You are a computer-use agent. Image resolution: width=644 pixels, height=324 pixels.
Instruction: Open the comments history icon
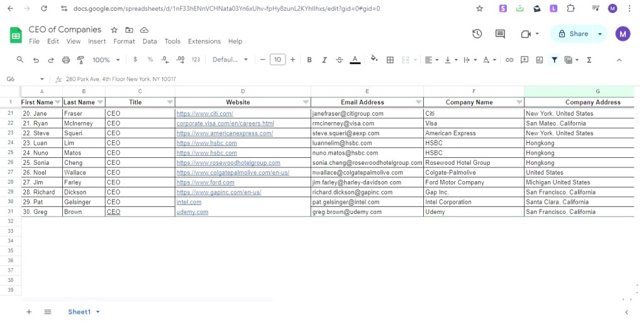tap(500, 34)
